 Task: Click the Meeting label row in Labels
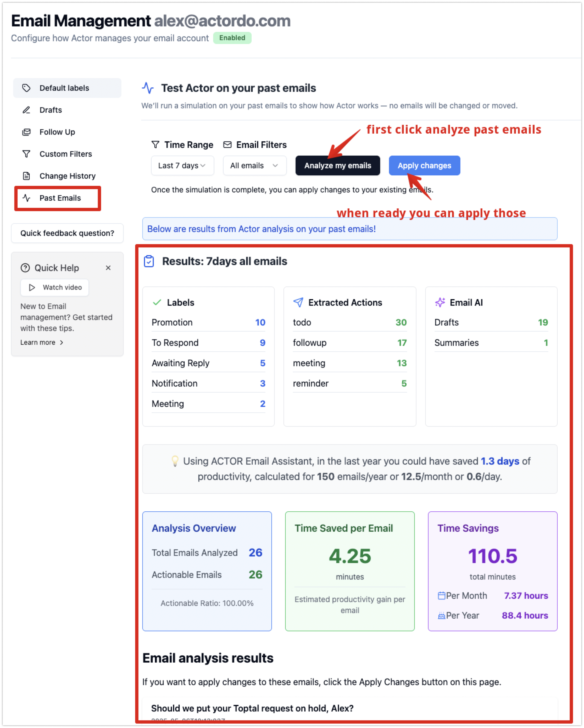coord(208,404)
